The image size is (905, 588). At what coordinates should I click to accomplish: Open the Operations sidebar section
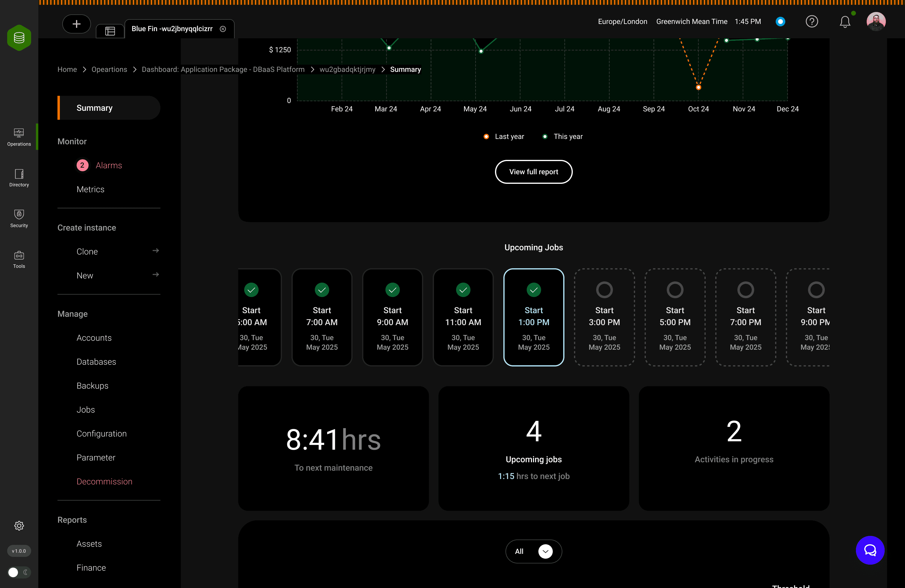click(19, 137)
